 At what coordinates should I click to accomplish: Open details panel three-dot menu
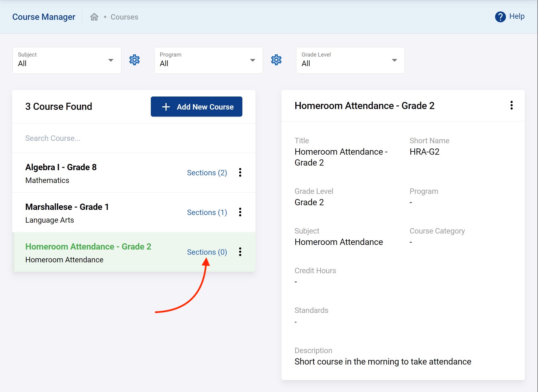[511, 105]
